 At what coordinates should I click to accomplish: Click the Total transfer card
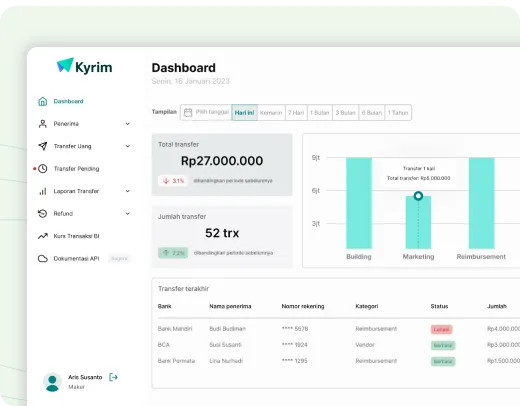point(222,165)
